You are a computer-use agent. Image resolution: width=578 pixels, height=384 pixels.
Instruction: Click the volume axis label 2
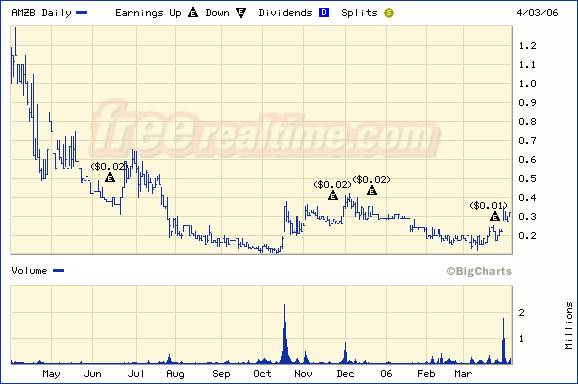pos(521,313)
